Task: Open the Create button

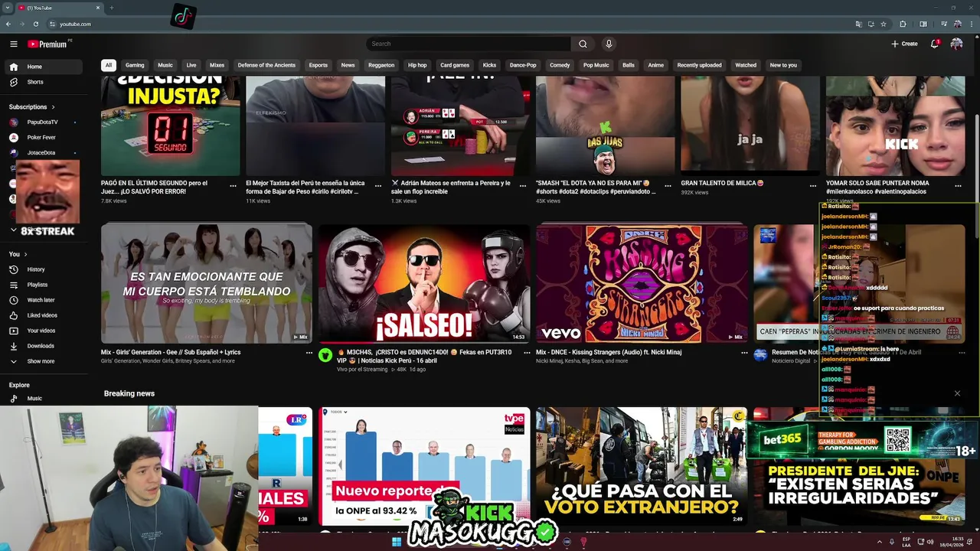Action: (x=904, y=44)
